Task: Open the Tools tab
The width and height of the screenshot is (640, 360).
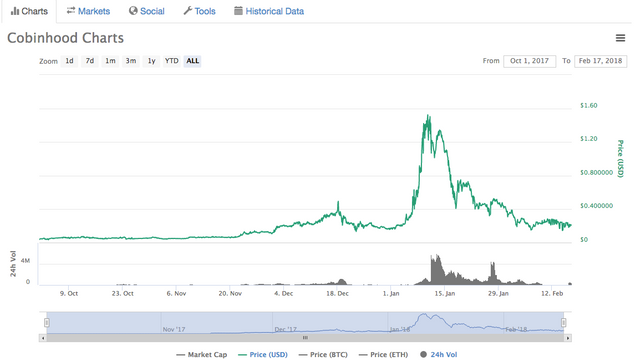Action: coord(199,11)
